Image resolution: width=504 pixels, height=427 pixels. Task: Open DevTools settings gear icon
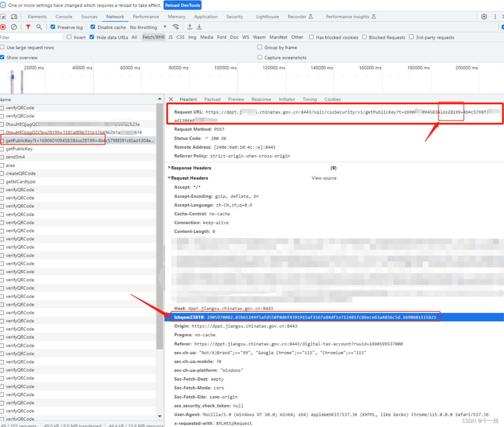(484, 17)
